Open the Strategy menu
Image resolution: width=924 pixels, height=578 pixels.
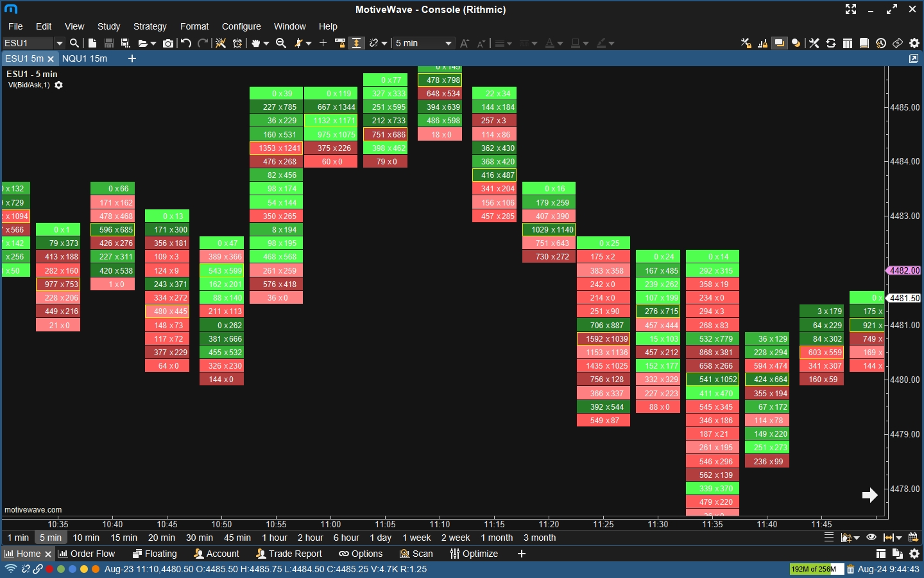[x=150, y=26]
